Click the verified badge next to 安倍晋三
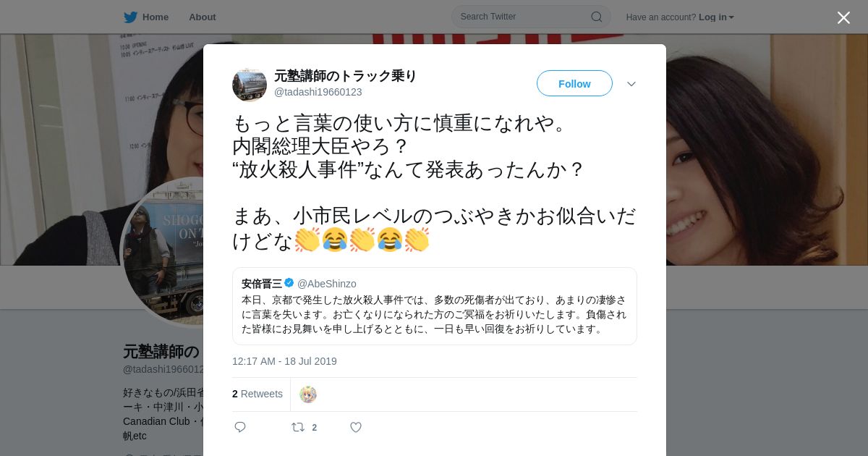 (289, 283)
